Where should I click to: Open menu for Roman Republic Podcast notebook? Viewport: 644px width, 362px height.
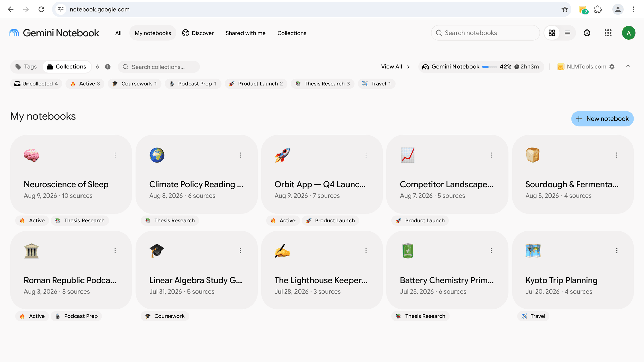click(x=115, y=251)
